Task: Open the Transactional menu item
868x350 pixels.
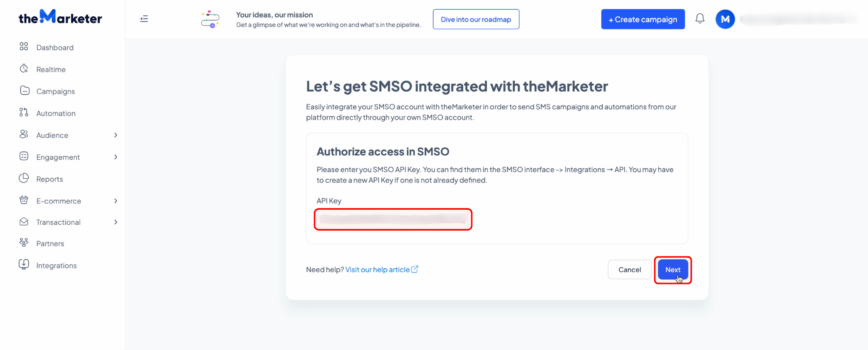Action: (59, 222)
